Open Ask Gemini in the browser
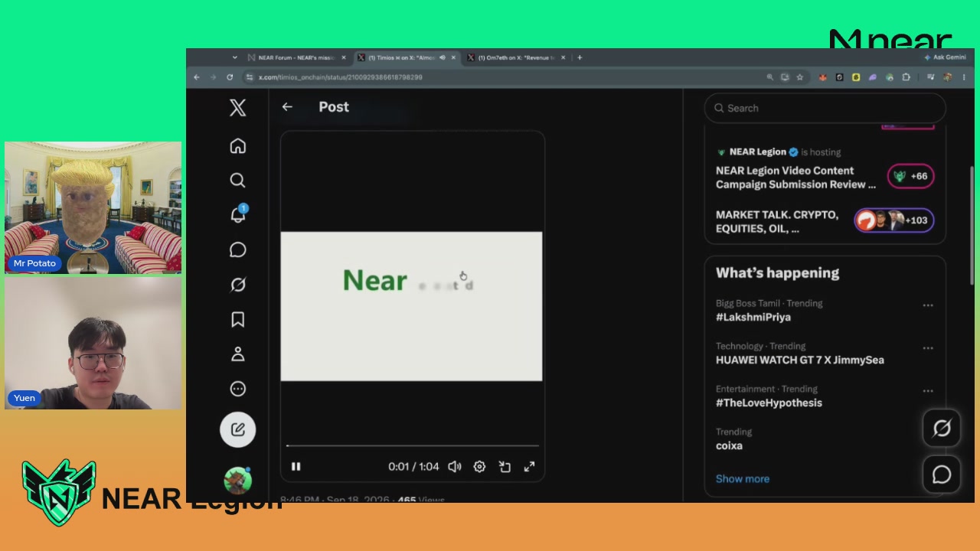 tap(946, 57)
